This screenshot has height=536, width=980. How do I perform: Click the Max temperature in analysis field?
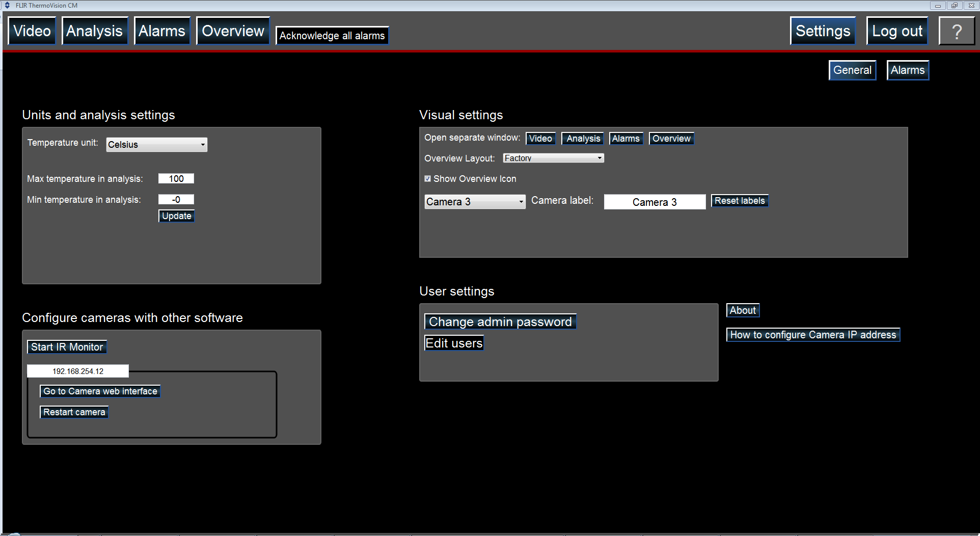pyautogui.click(x=176, y=179)
